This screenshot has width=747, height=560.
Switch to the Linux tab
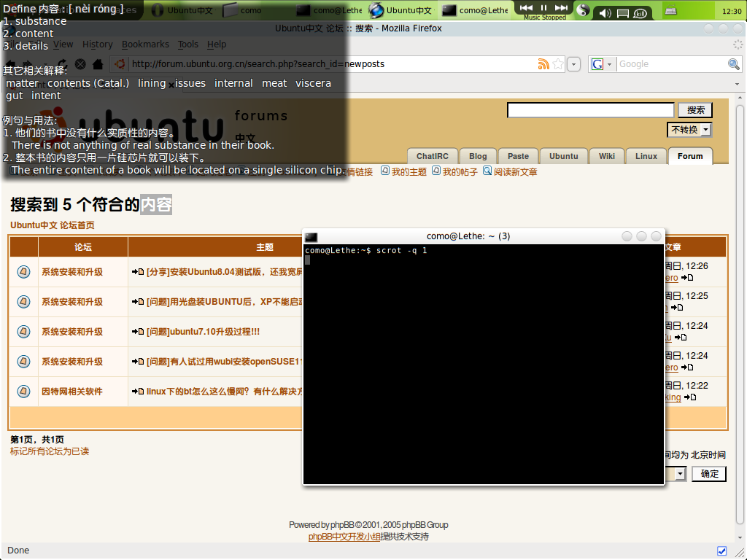[646, 156]
